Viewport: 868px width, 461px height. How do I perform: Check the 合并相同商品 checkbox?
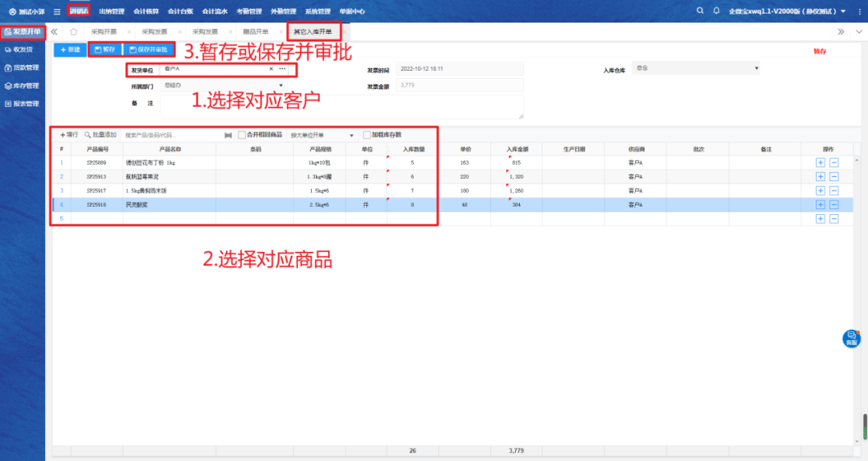242,135
